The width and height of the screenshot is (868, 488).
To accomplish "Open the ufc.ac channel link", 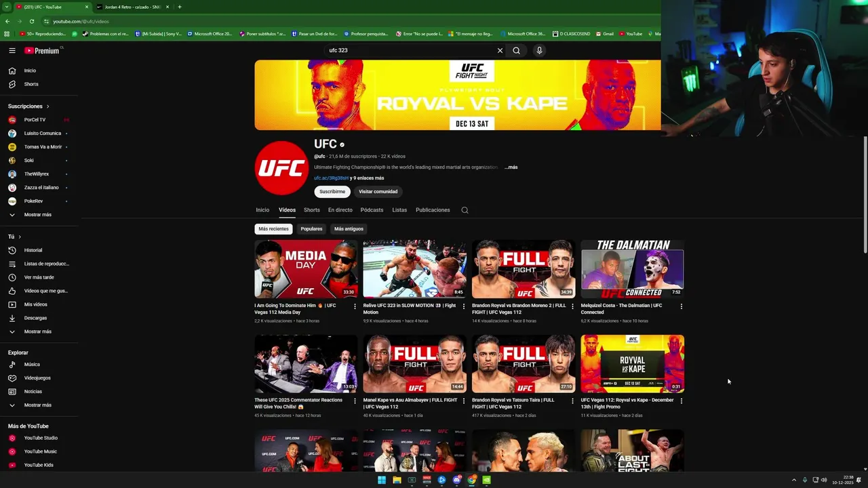I will click(331, 178).
